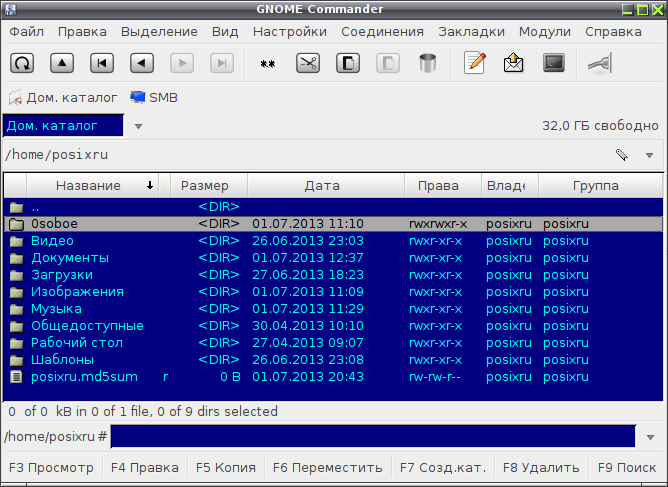Select the parent directory '..' row
Viewport: 668px width, 487px height.
pyautogui.click(x=333, y=207)
